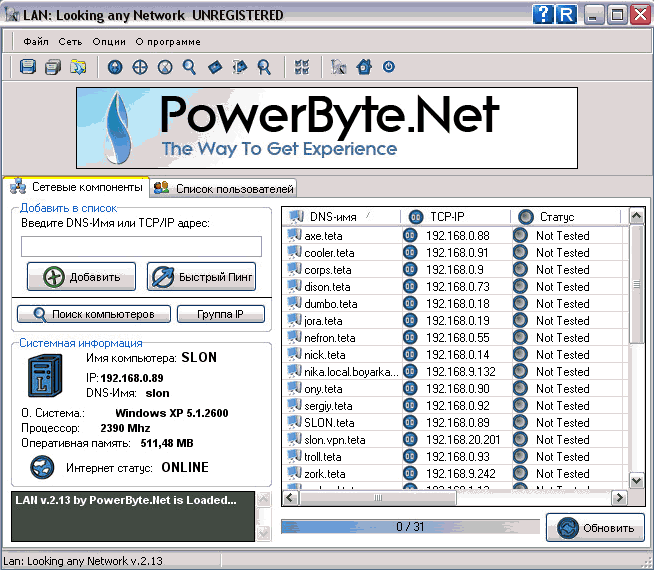Select the jora.teta entry
Screen dimensions: 654x570
[x=323, y=321]
